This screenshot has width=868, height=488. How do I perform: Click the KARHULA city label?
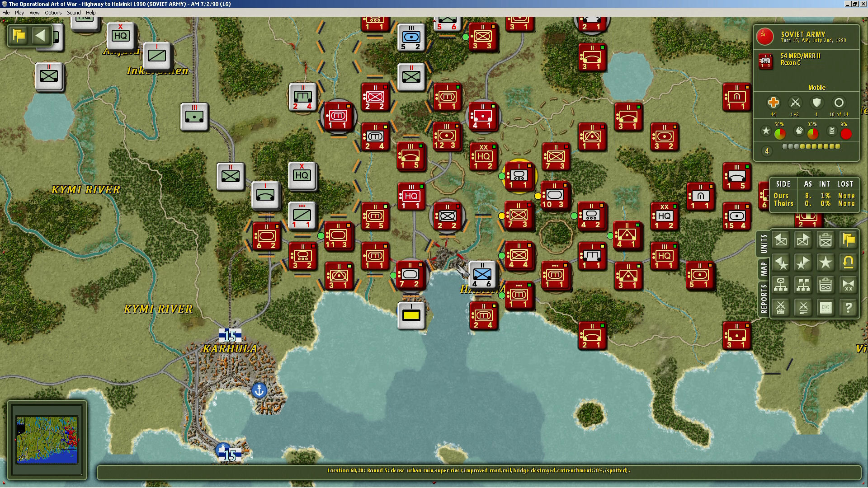(x=230, y=349)
